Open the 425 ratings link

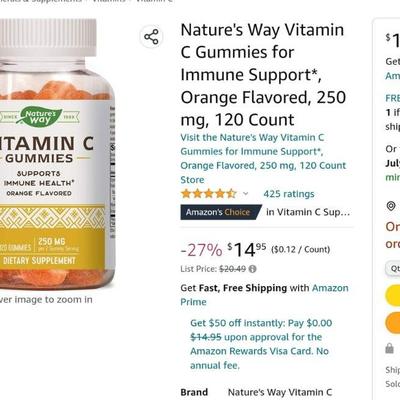[289, 194]
